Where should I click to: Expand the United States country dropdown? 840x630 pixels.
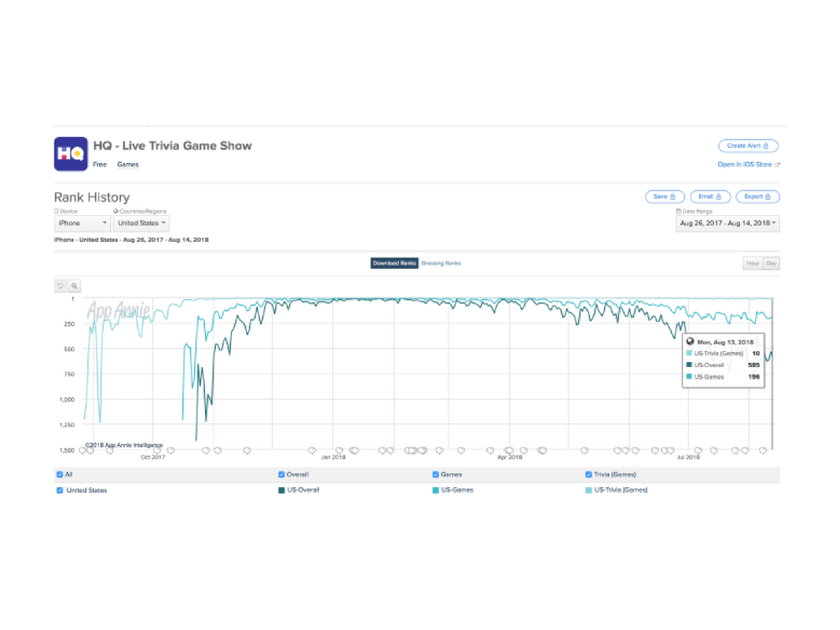coord(141,223)
